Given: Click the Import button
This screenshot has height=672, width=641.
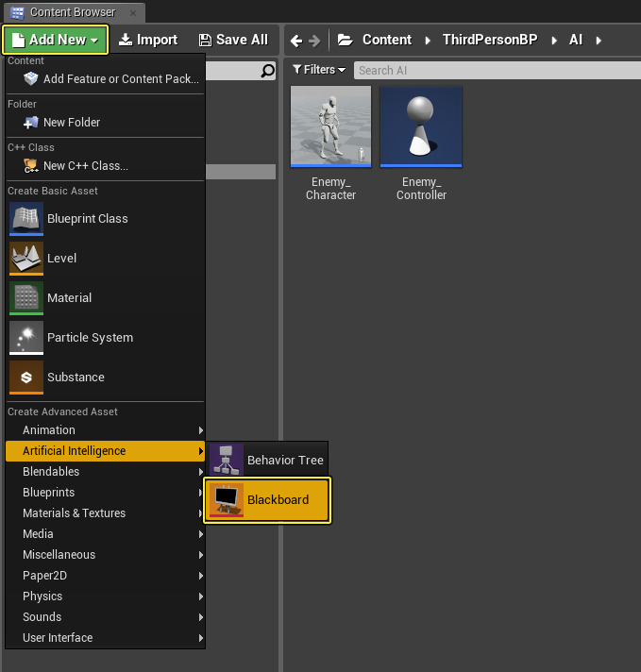Looking at the screenshot, I should [x=148, y=40].
